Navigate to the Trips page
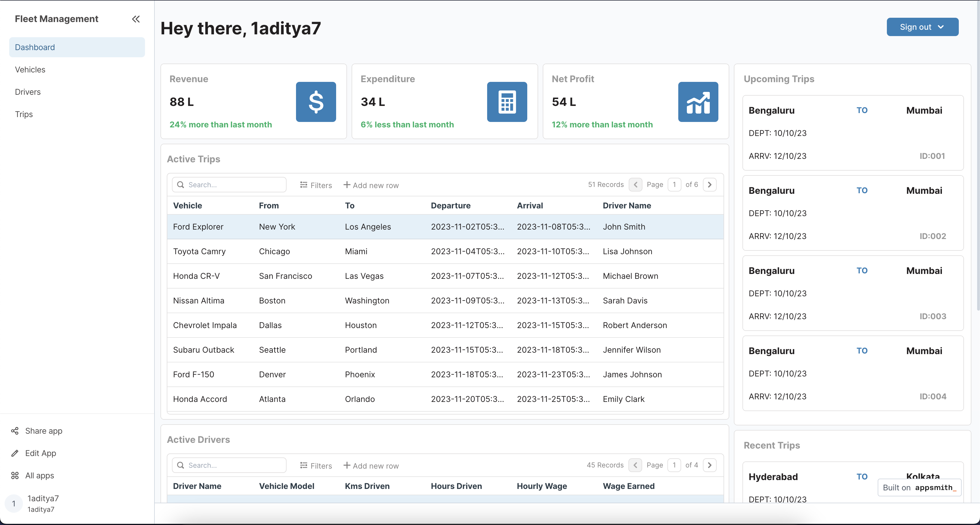Screen dimensions: 980x525 [x=23, y=115]
